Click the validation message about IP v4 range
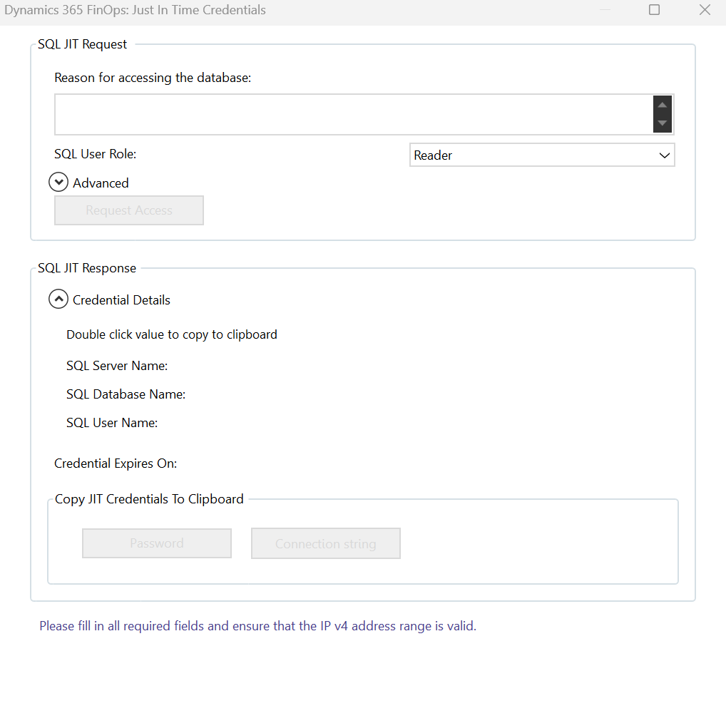Image resolution: width=726 pixels, height=728 pixels. (257, 626)
